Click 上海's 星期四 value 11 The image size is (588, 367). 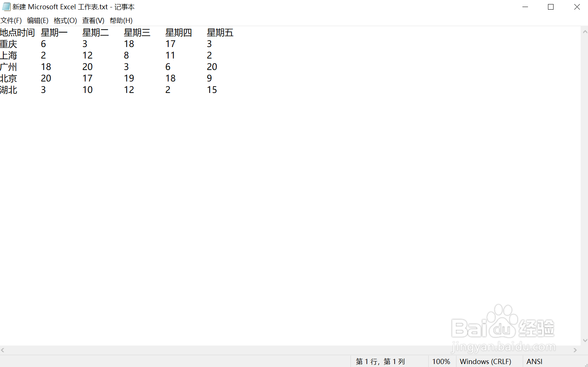(170, 56)
